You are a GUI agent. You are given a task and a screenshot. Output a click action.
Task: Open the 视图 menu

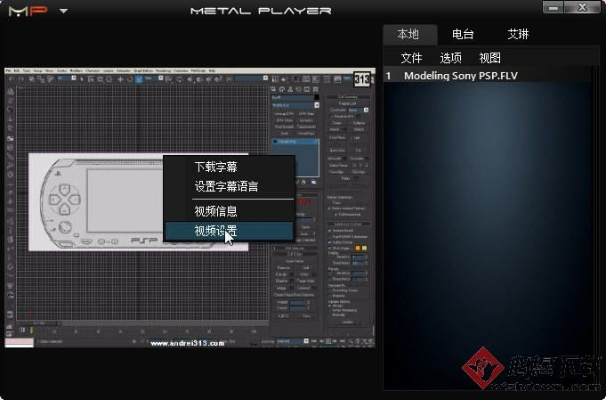490,57
